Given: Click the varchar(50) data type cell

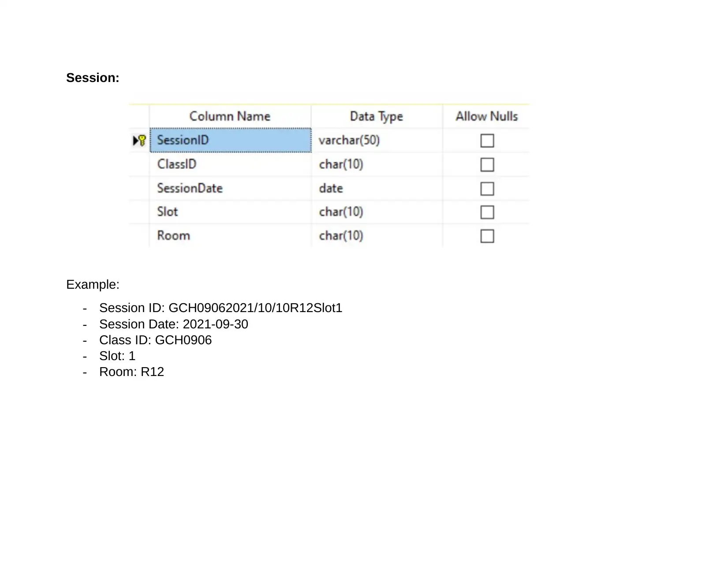Looking at the screenshot, I should pyautogui.click(x=377, y=140).
